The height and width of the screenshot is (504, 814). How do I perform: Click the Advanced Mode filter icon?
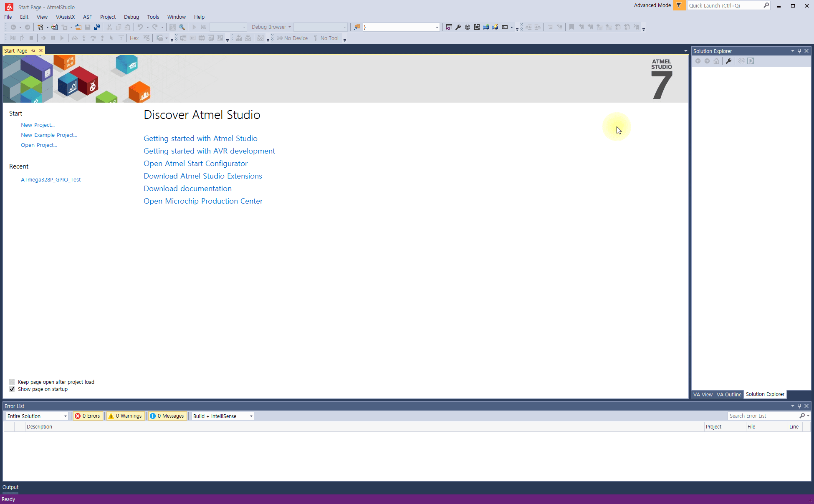[x=679, y=5]
